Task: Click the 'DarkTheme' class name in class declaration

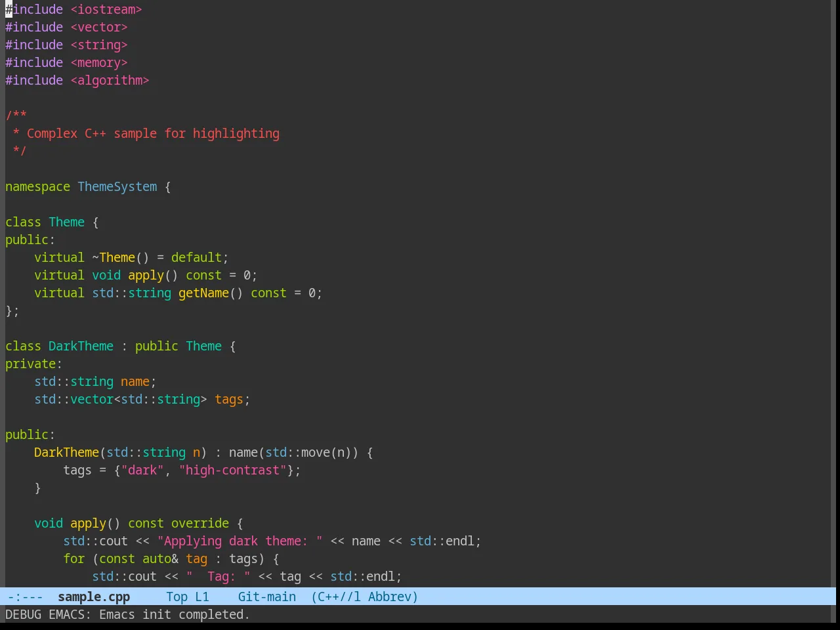Action: [81, 346]
